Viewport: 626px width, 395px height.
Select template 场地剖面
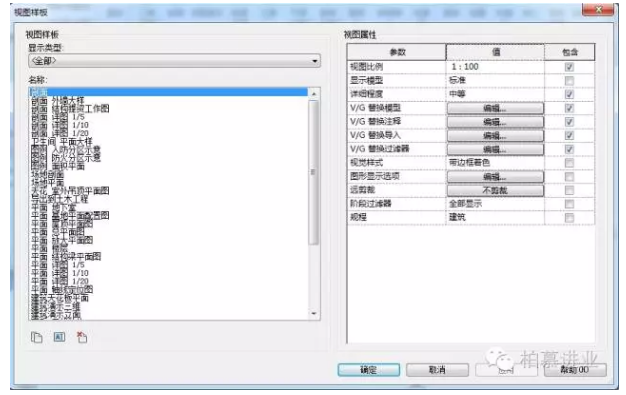pos(48,175)
